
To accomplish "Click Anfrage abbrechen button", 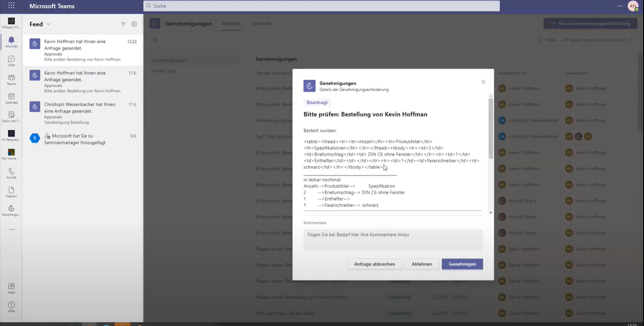I will (374, 264).
